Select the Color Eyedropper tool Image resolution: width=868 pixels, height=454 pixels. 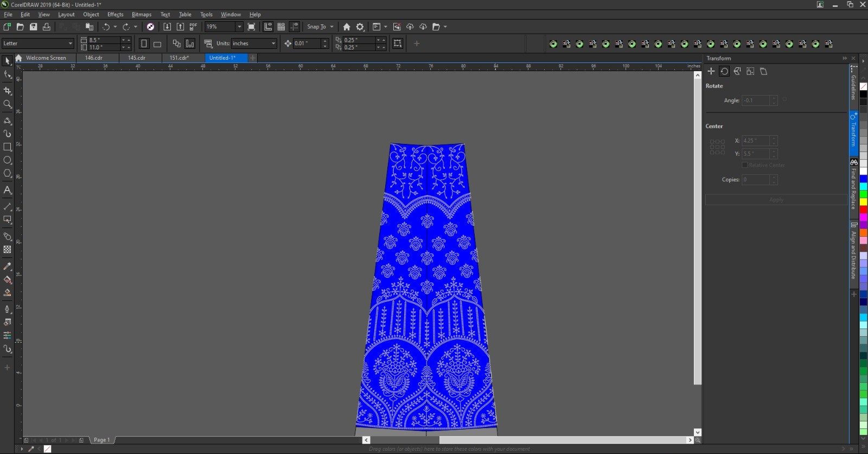pyautogui.click(x=7, y=266)
